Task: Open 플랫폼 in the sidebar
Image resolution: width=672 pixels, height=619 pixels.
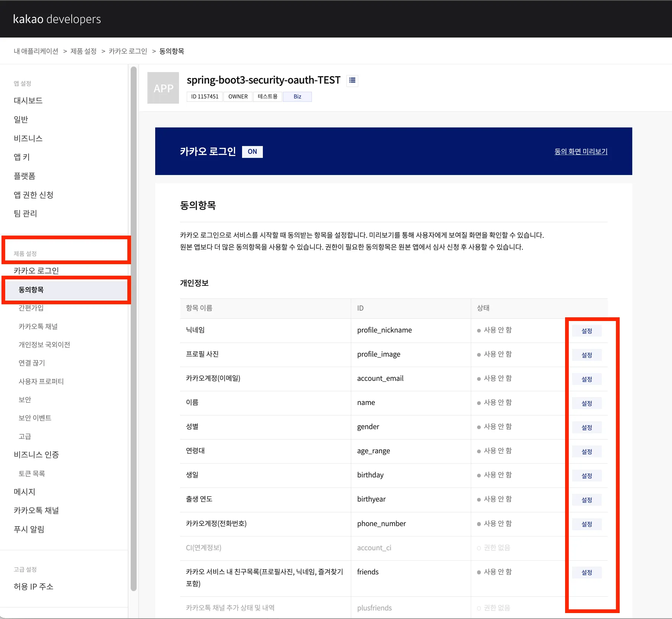Action: click(25, 176)
